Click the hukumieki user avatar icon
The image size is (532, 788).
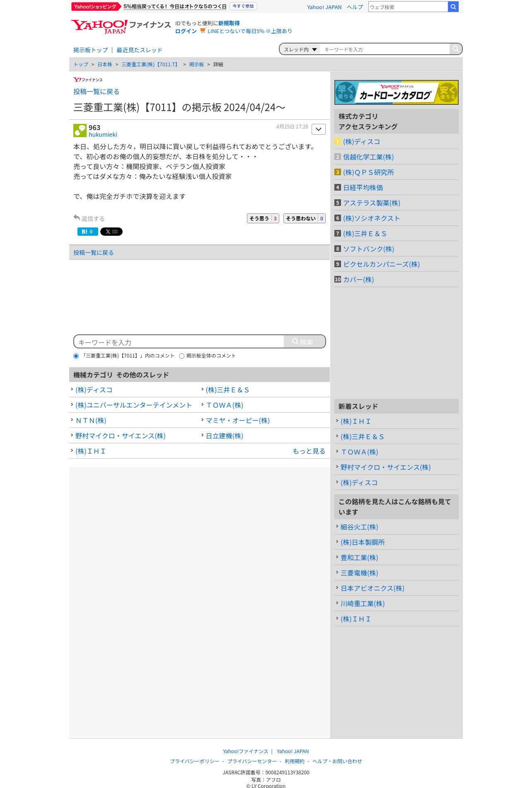point(80,131)
